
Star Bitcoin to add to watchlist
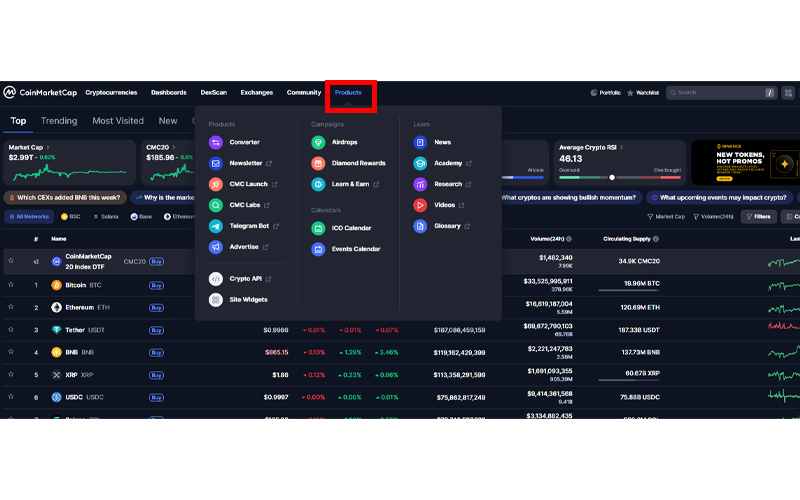pos(11,285)
